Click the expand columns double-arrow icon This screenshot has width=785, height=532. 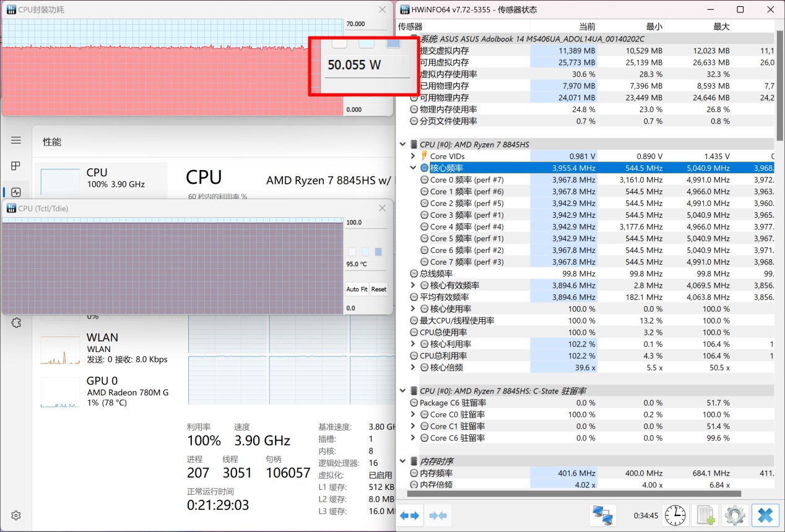tap(410, 515)
